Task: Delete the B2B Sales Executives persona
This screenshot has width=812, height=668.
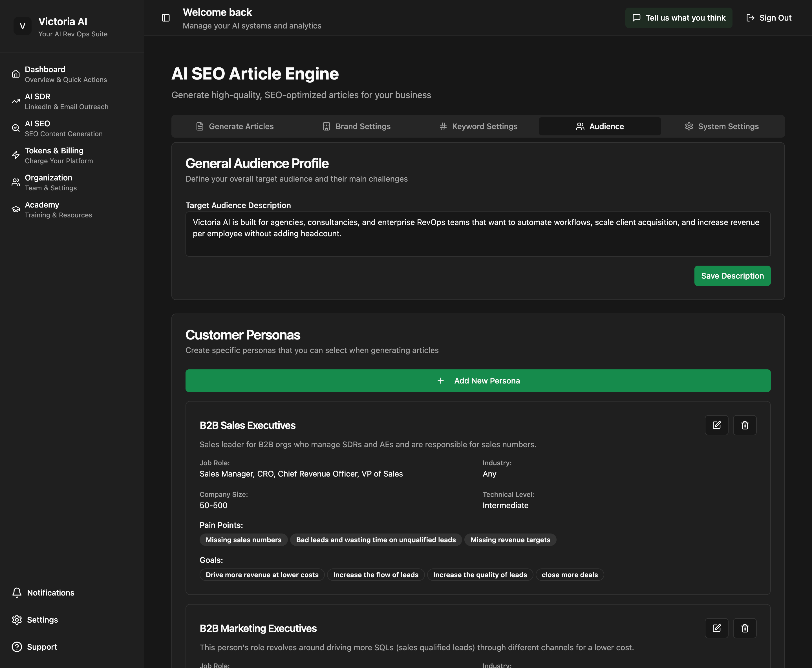Action: point(744,425)
